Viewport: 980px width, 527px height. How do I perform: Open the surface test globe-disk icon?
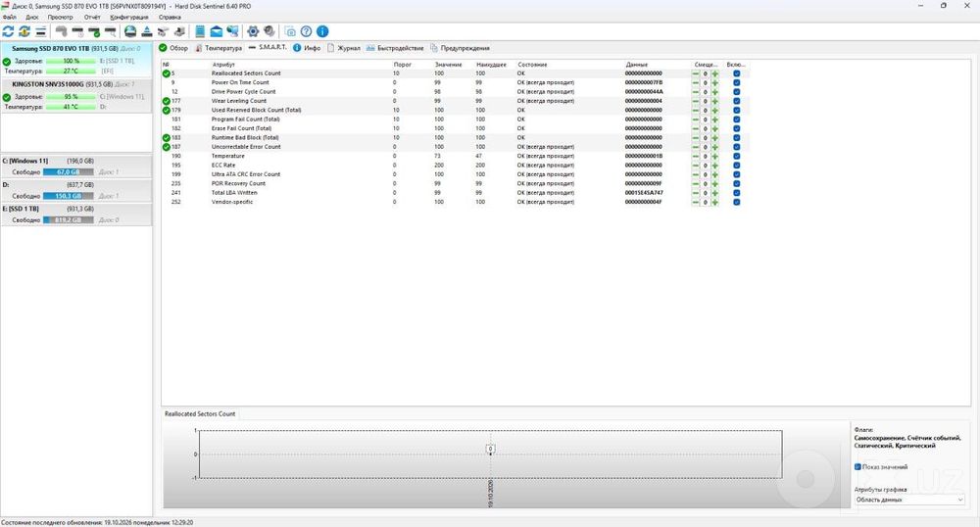click(x=130, y=31)
